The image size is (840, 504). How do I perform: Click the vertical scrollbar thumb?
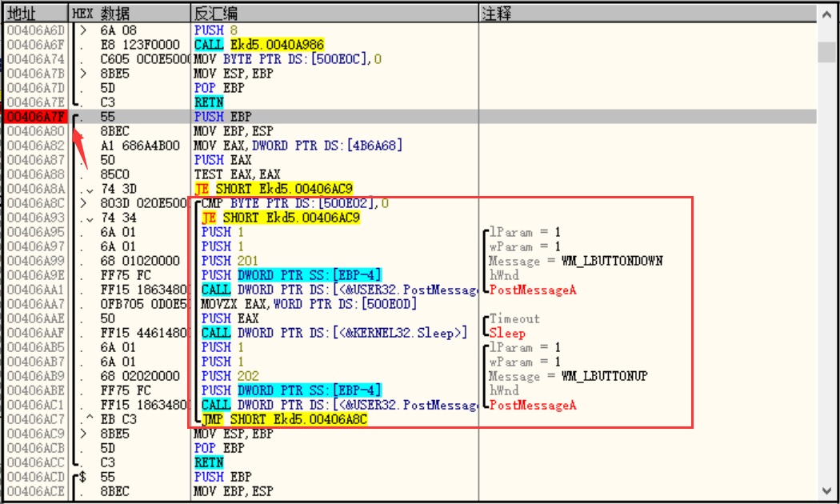(826, 53)
